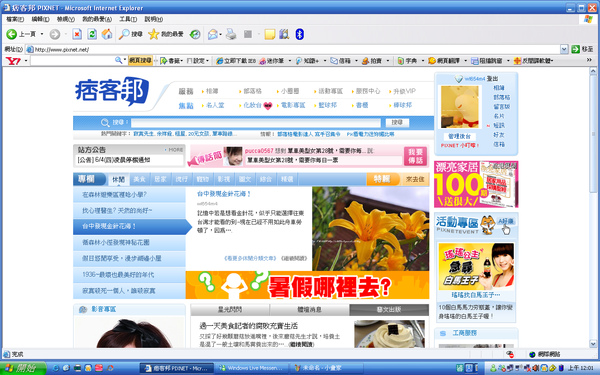Click the grey Forward arrow icon
600x375 pixels.
(55, 34)
